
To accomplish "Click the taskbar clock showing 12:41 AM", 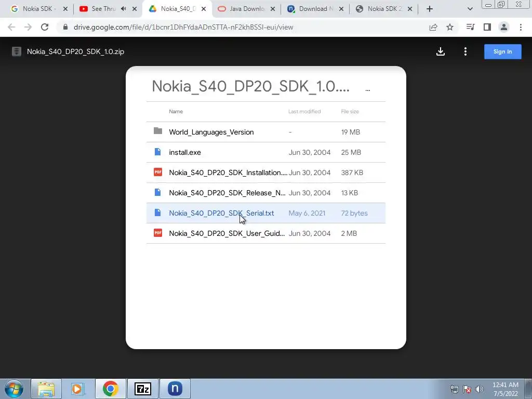I will tap(505, 389).
